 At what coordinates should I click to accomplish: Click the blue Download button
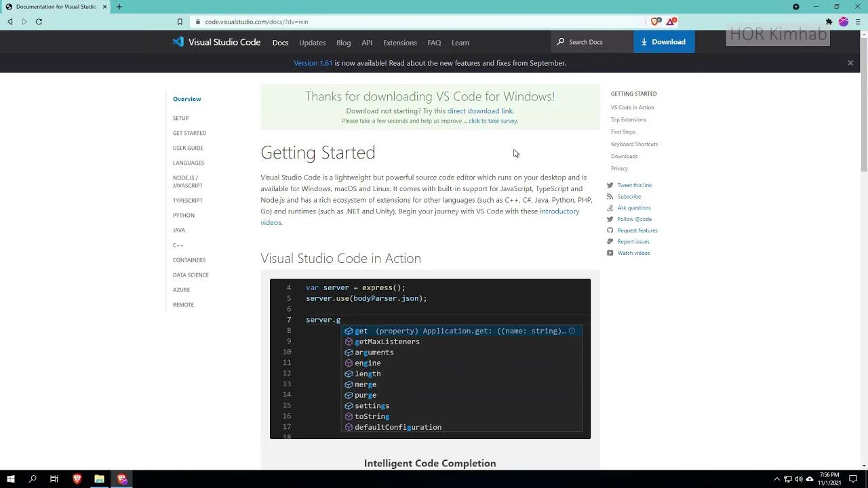[663, 41]
